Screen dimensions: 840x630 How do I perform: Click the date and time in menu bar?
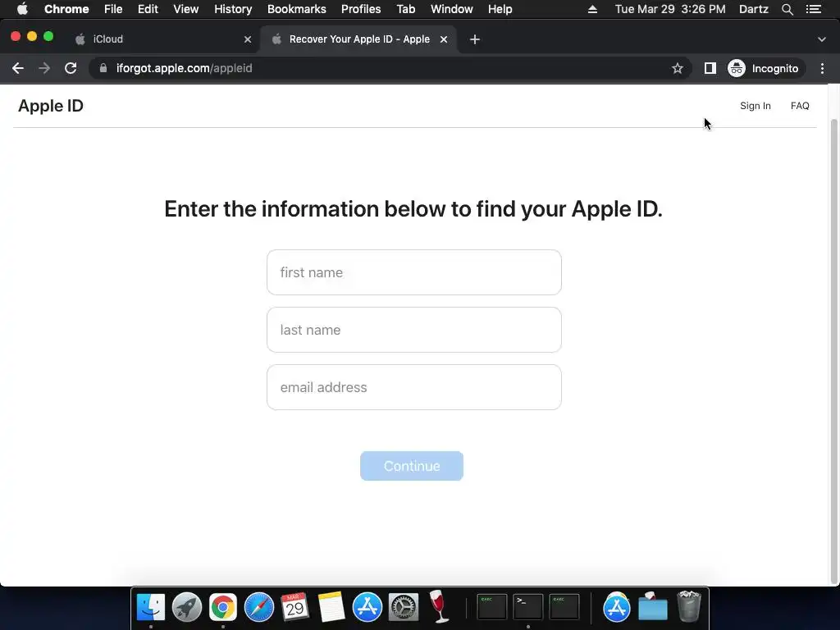click(670, 9)
